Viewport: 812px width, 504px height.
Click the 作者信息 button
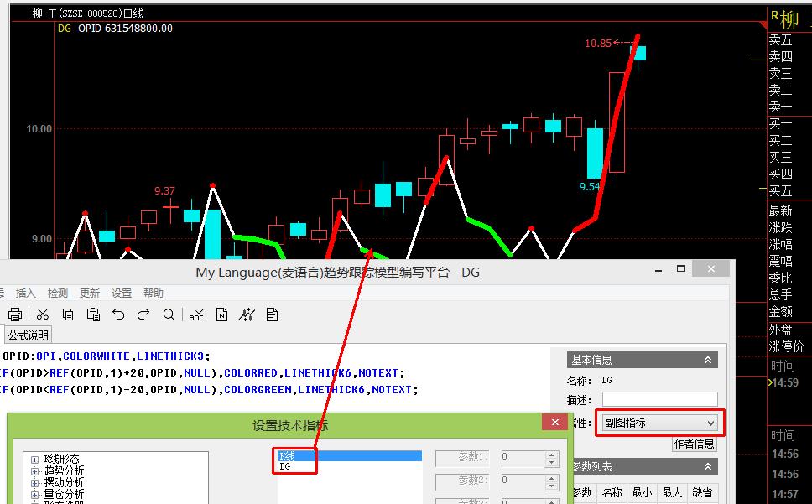point(695,444)
